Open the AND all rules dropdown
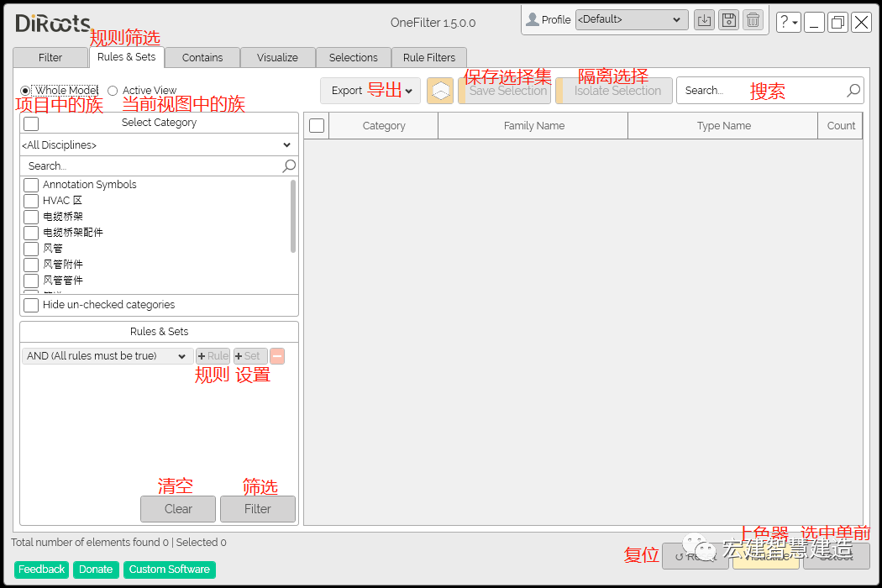 tap(107, 356)
